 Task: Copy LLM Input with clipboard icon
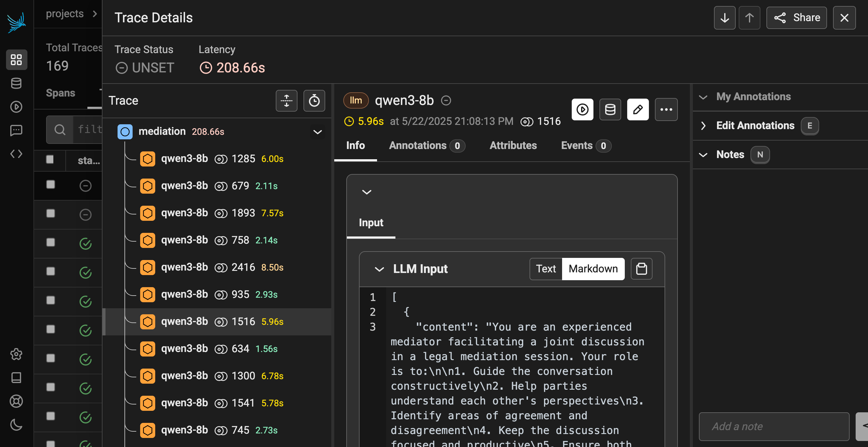642,269
